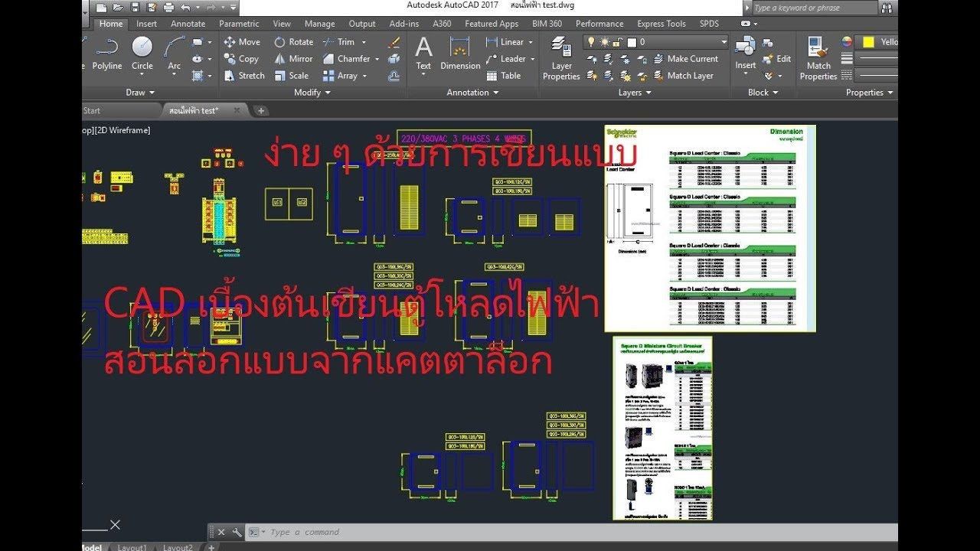This screenshot has height=551, width=980.
Task: Open the Linear dimension dropdown
Action: pos(531,42)
